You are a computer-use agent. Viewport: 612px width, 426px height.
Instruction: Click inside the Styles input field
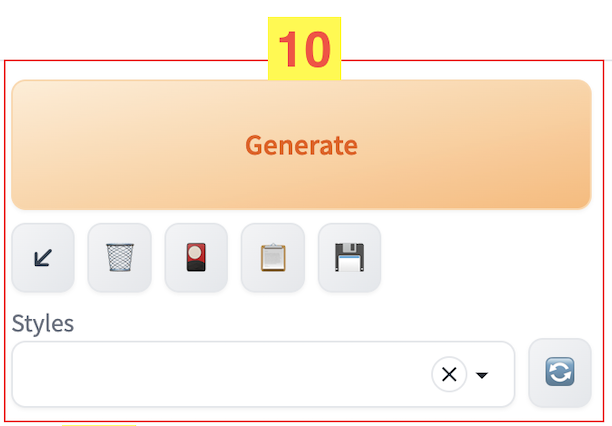point(220,375)
